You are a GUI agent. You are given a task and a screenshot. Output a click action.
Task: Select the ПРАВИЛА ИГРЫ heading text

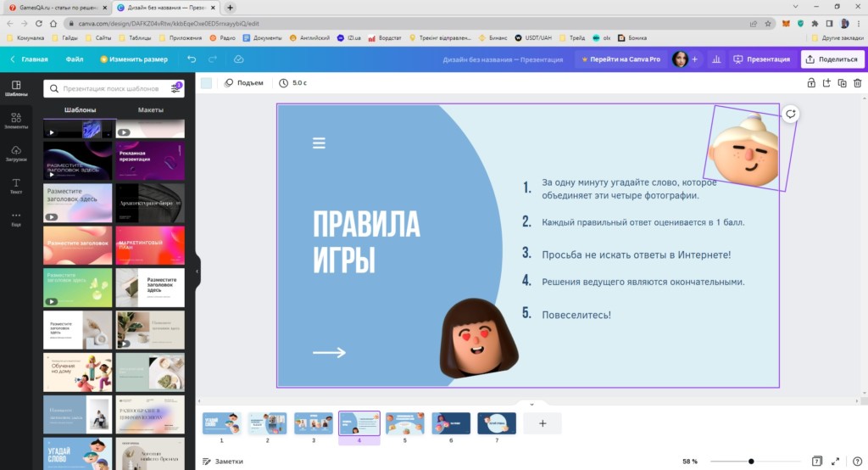(x=366, y=242)
